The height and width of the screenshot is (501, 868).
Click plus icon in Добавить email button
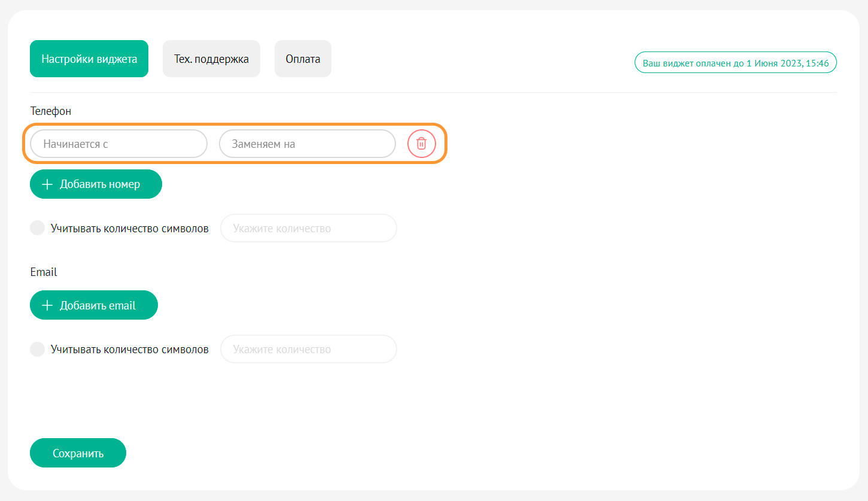point(47,305)
